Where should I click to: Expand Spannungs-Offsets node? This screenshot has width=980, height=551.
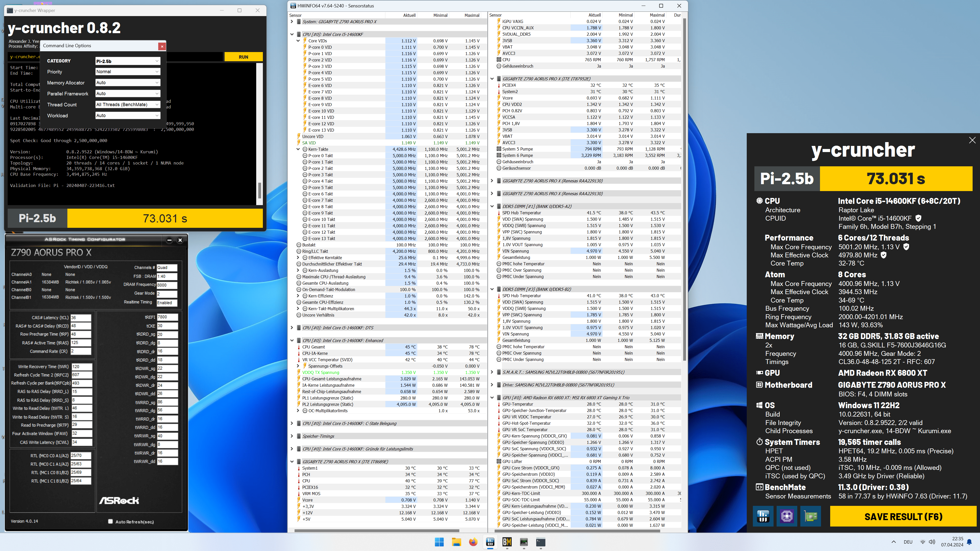[x=298, y=366]
